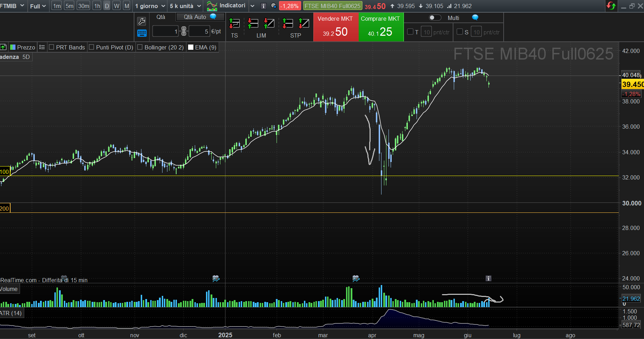Click the Comprare MKT buy button
This screenshot has height=339, width=644.
[x=380, y=27]
